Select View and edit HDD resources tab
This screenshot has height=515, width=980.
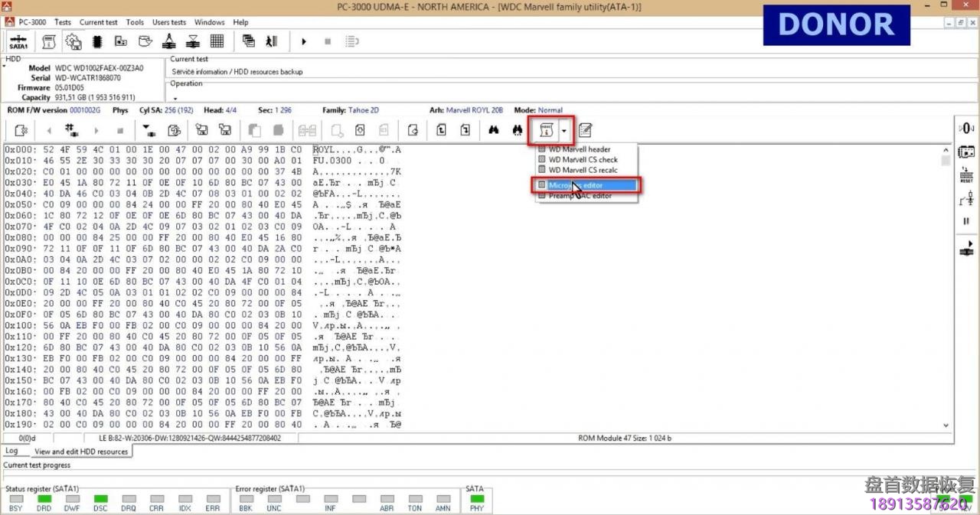81,451
